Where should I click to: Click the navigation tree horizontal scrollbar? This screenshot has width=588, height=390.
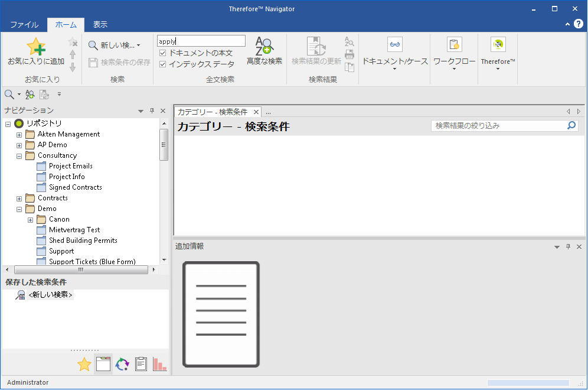click(81, 269)
